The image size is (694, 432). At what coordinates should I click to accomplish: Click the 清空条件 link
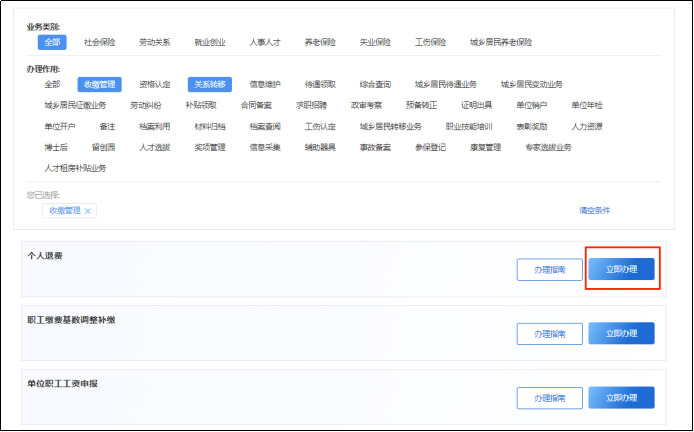point(594,211)
